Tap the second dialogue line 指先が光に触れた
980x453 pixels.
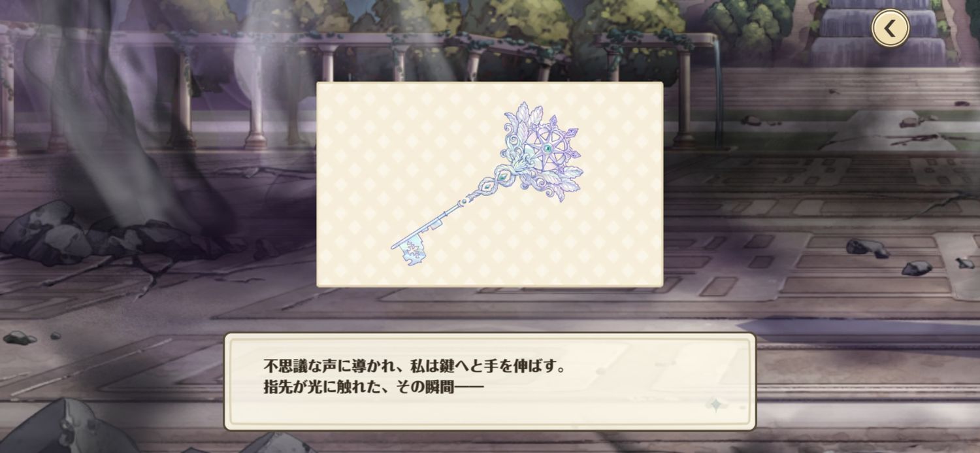point(372,388)
